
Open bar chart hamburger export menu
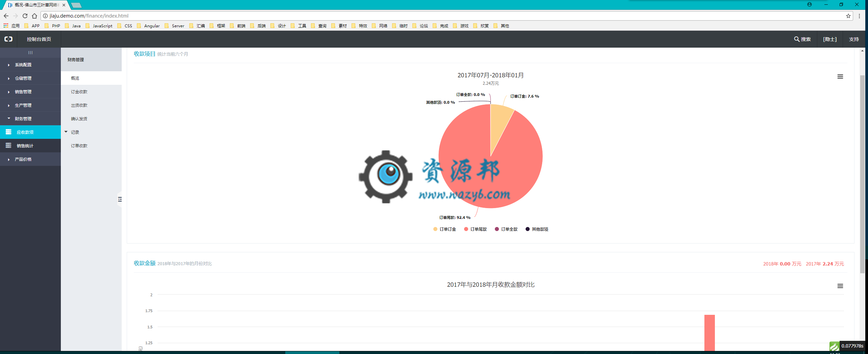coord(840,286)
